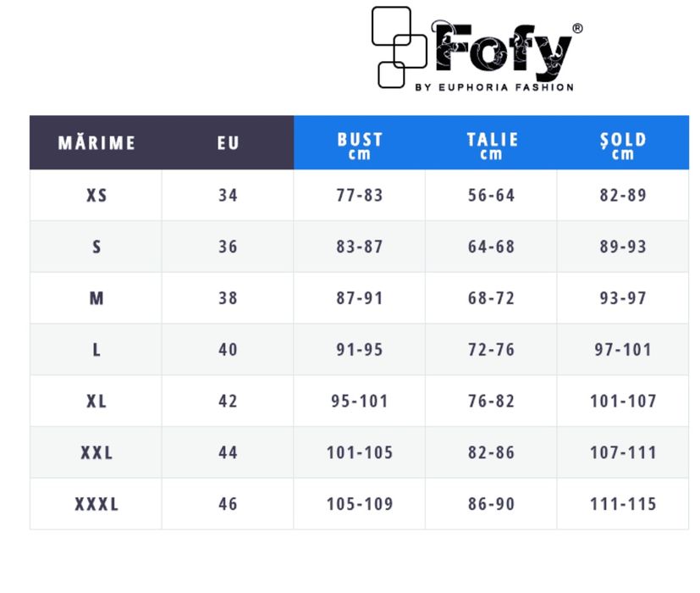Image resolution: width=700 pixels, height=593 pixels.
Task: Choose the XL size row label
Action: tap(96, 401)
